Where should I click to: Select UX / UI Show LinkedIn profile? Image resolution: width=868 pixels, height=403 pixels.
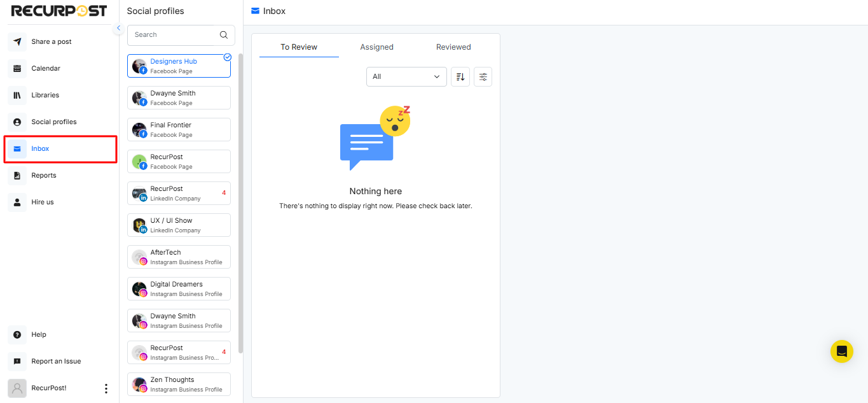click(x=179, y=225)
